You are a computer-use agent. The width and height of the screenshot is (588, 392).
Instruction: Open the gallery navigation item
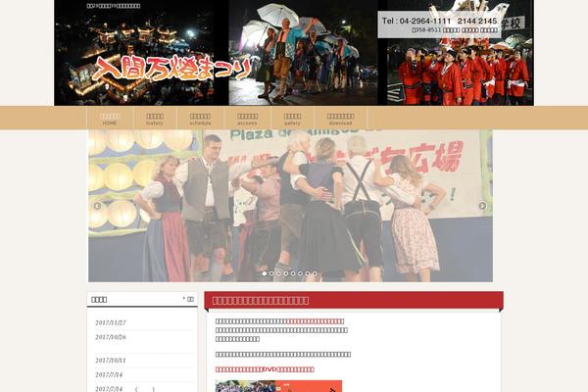292,119
